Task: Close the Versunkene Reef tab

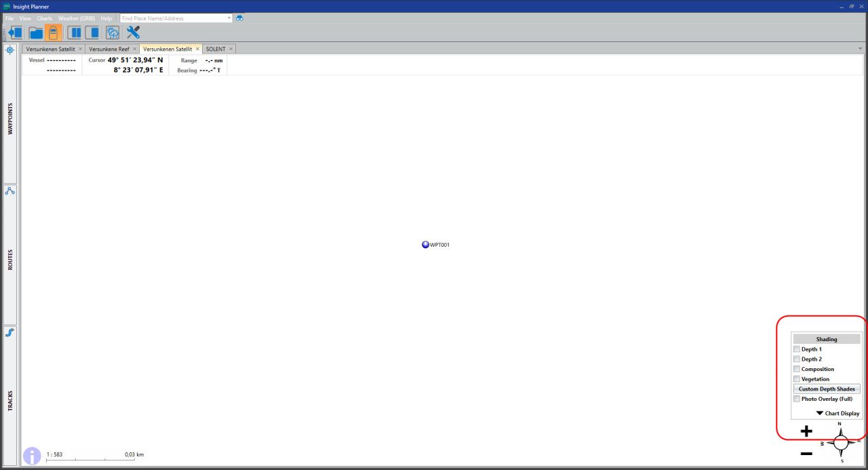Action: 134,49
